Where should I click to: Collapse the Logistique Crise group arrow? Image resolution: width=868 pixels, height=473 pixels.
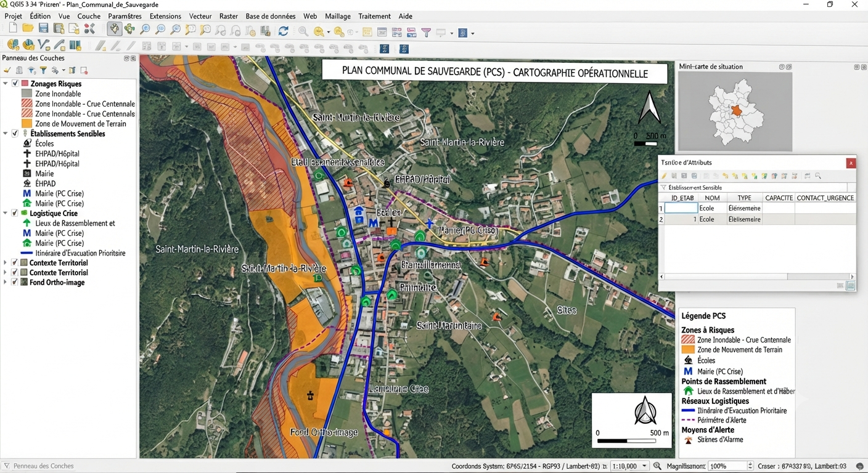point(6,213)
